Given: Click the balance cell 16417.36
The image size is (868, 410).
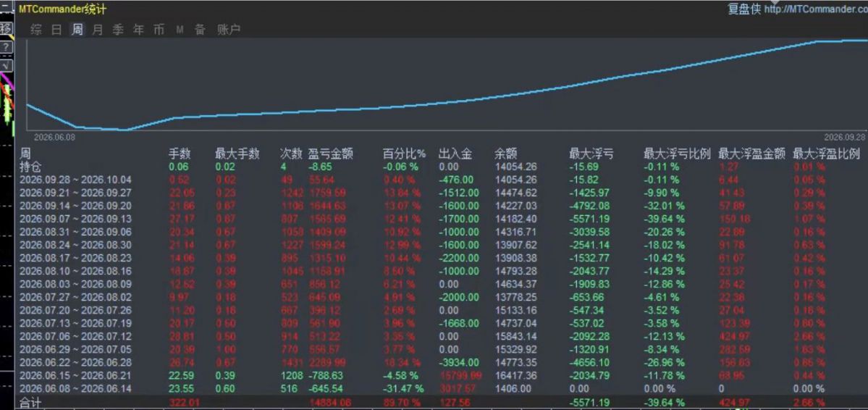Looking at the screenshot, I should click(515, 376).
